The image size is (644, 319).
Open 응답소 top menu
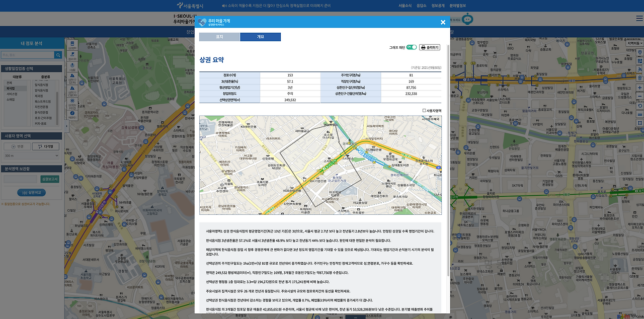[422, 6]
